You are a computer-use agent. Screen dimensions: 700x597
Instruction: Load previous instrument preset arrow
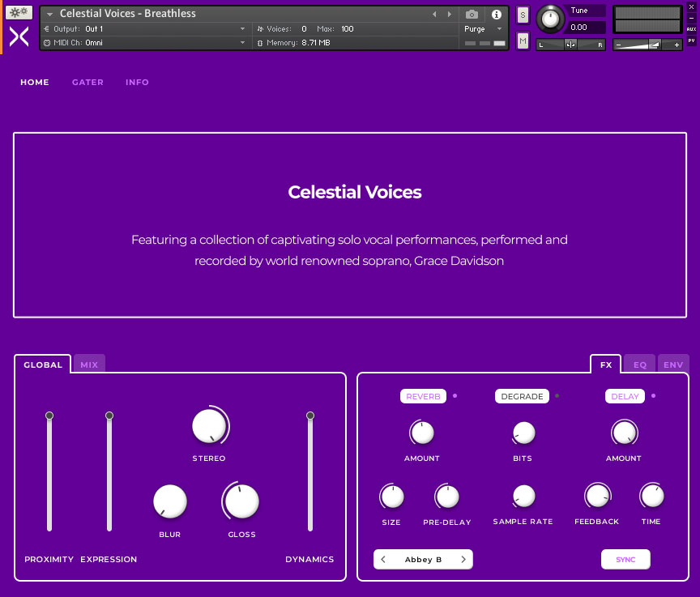pos(434,15)
